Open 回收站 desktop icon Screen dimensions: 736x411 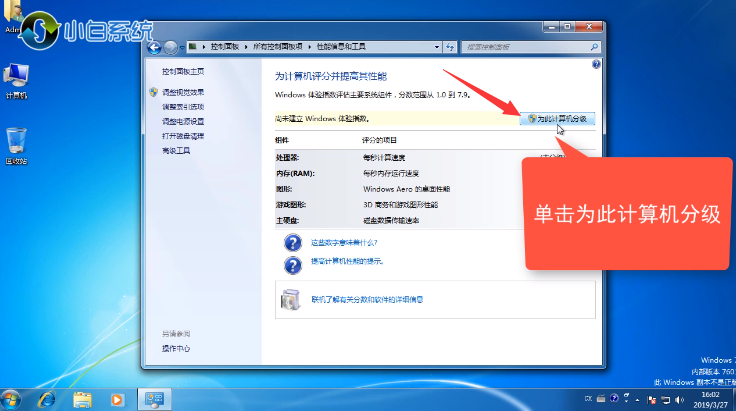tap(16, 146)
